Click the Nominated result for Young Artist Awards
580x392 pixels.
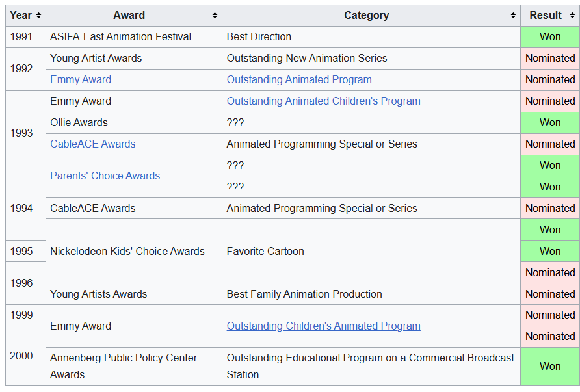click(x=550, y=59)
